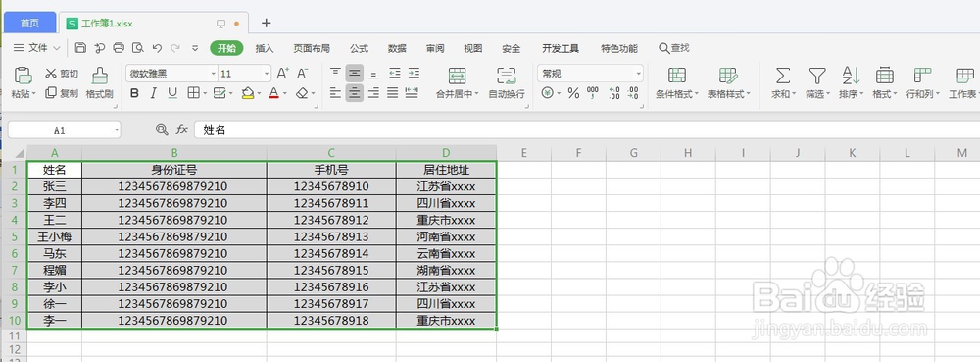Toggle justify alignment

(393, 93)
